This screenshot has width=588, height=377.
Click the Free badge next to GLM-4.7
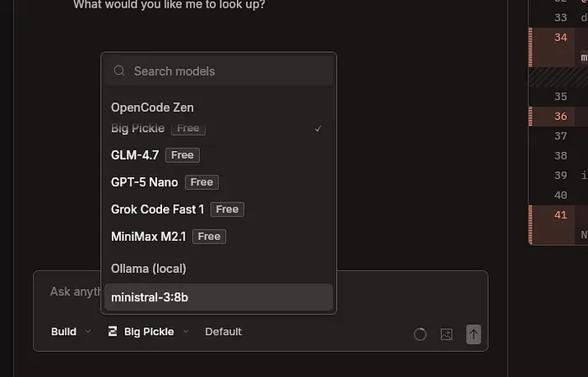(182, 155)
